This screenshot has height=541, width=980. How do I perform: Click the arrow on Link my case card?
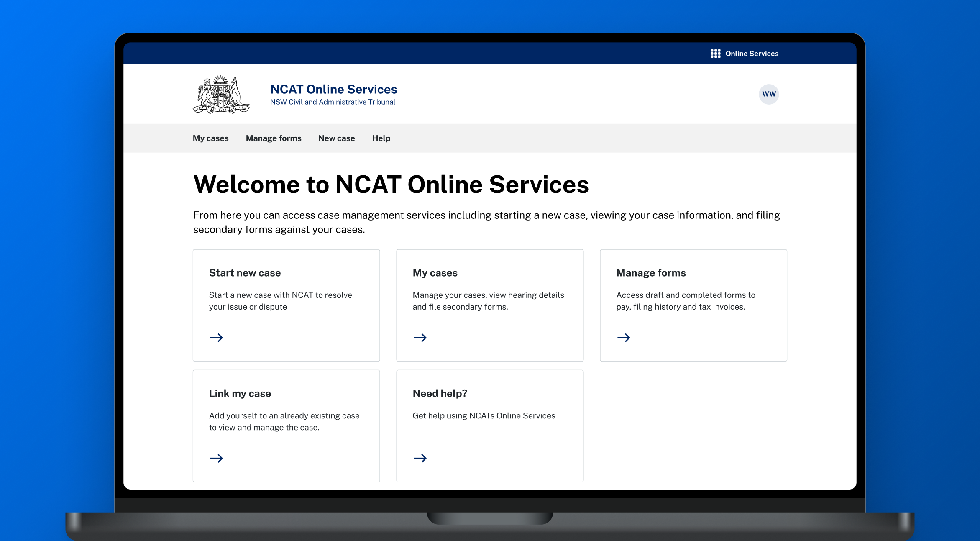[216, 458]
